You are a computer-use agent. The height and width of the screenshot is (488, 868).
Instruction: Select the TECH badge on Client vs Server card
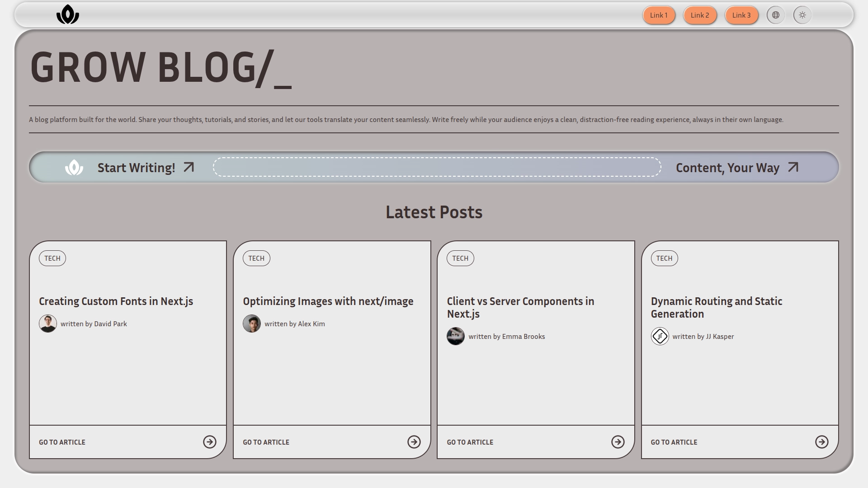[460, 258]
